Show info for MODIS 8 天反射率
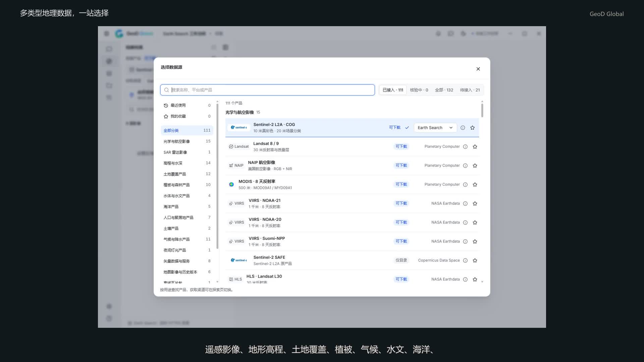The image size is (644, 362). (465, 185)
